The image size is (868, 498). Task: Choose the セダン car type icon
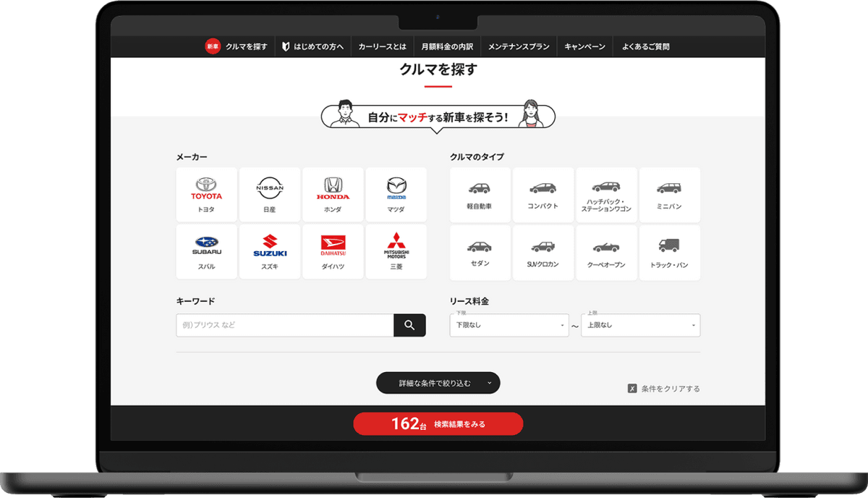(x=480, y=246)
